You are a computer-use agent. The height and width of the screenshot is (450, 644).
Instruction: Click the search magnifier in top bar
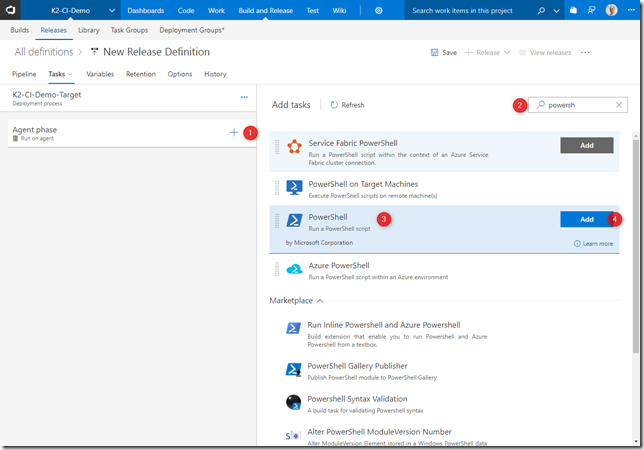coord(541,11)
